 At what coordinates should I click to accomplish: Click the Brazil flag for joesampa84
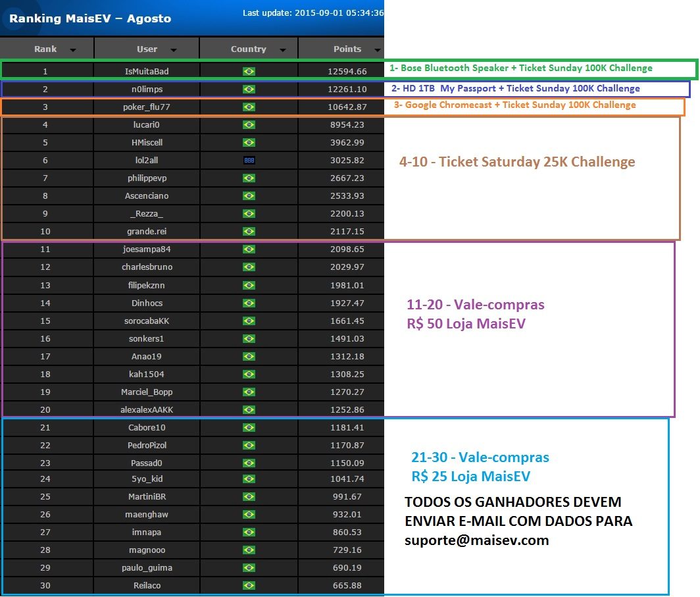(x=249, y=249)
